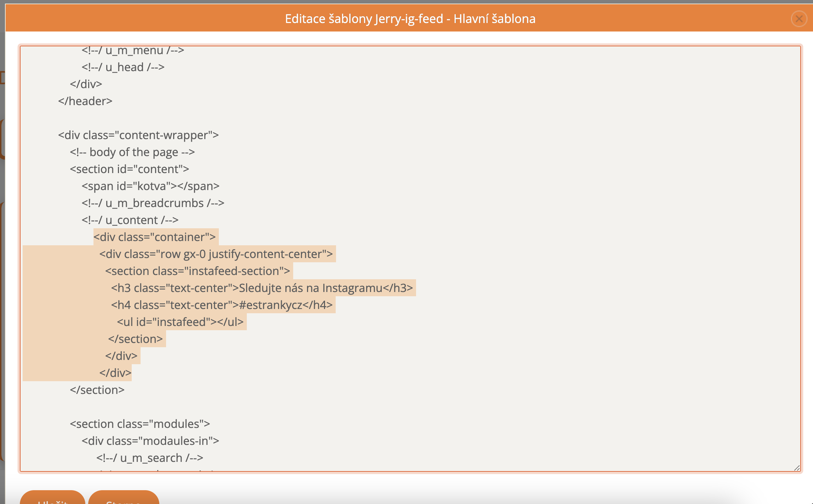Click the u_m_breadcrumbs comment line
This screenshot has width=813, height=504.
pos(153,203)
